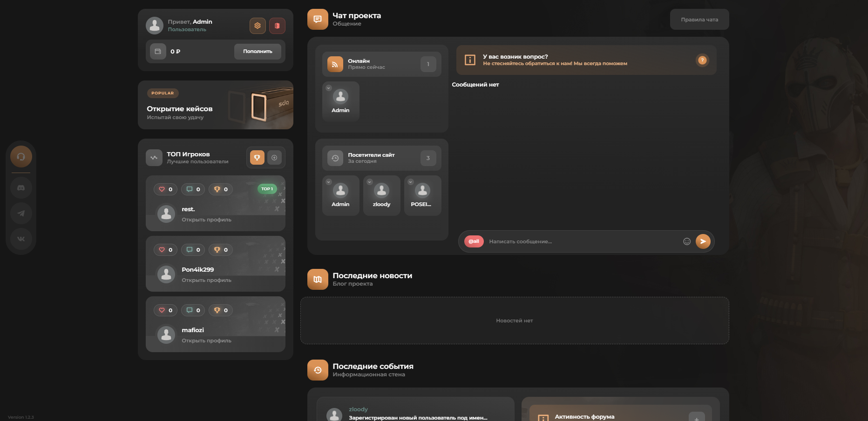Open the headset support icon in sidebar
Image resolution: width=868 pixels, height=421 pixels.
click(x=21, y=157)
